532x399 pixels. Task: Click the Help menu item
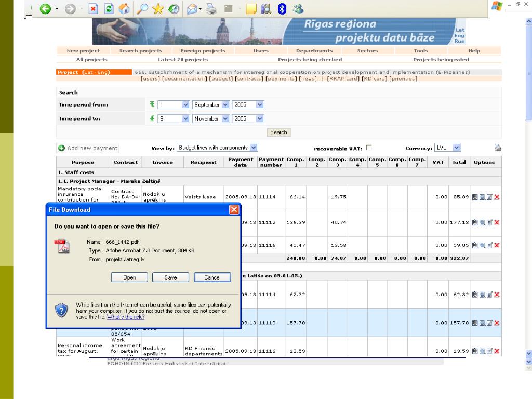click(x=474, y=50)
